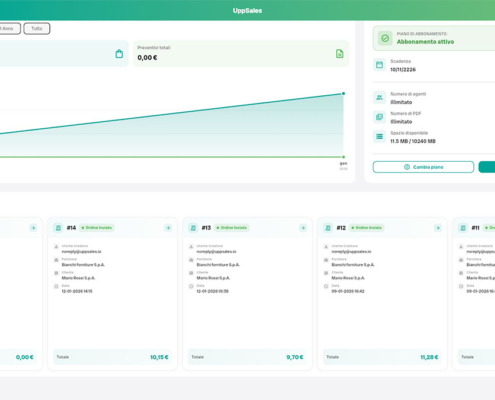Click Bianchi forniture S.p.A. on order #12

tap(353, 265)
